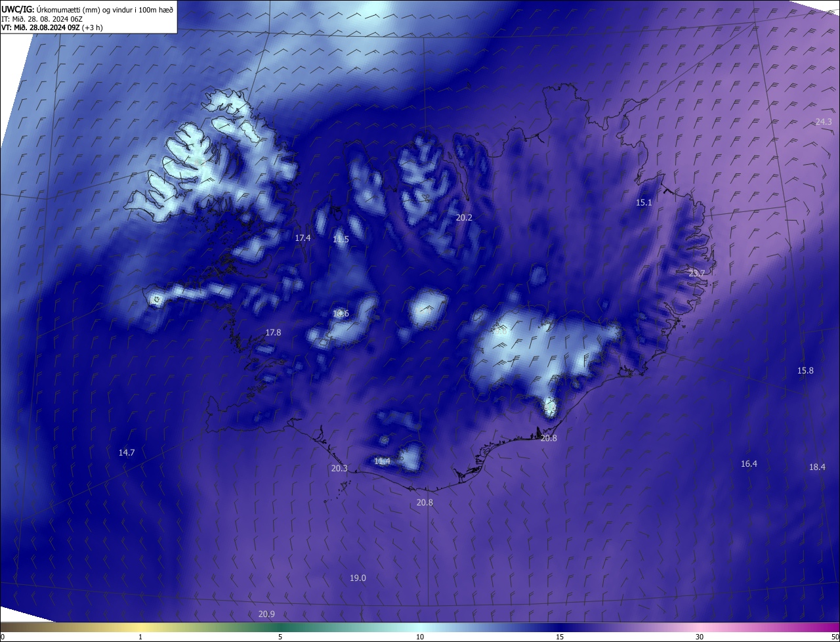The height and width of the screenshot is (642, 840).
Task: Click the 24.3 value label
Action: pyautogui.click(x=824, y=121)
